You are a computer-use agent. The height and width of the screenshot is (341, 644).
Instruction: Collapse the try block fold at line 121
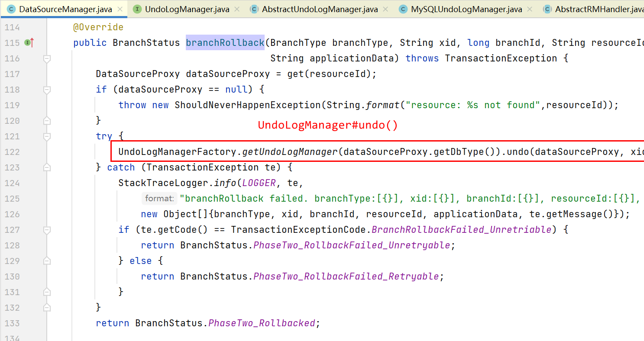coord(47,136)
